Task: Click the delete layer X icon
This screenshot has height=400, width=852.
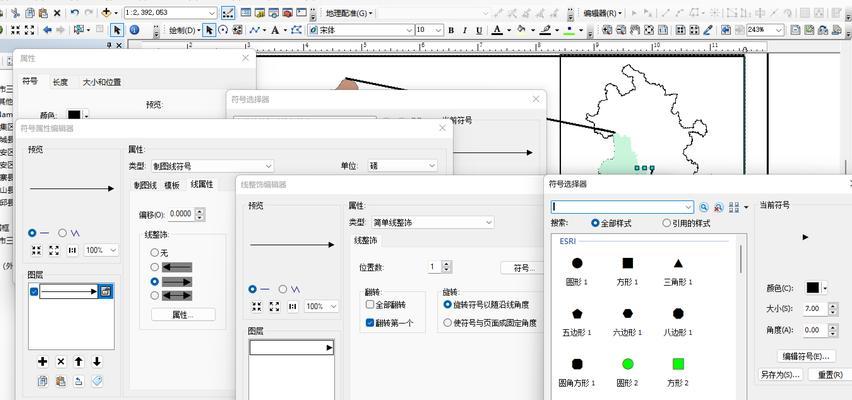Action: coord(60,361)
